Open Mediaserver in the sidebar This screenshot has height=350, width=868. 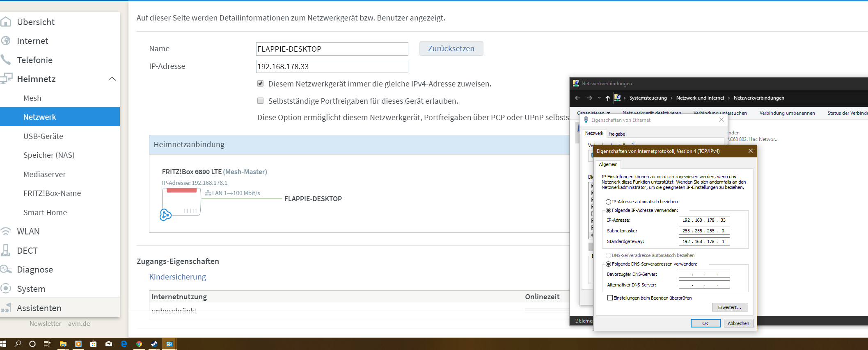pyautogui.click(x=44, y=174)
